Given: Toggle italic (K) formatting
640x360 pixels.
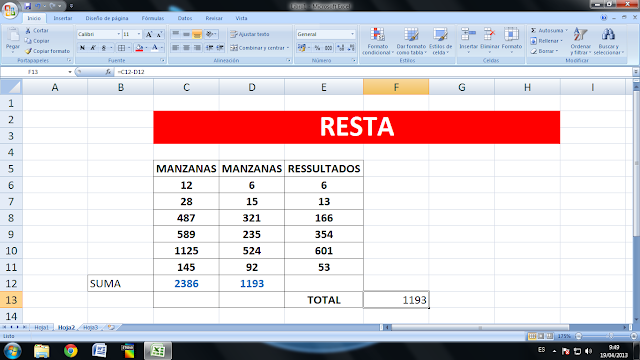Looking at the screenshot, I should (93, 48).
